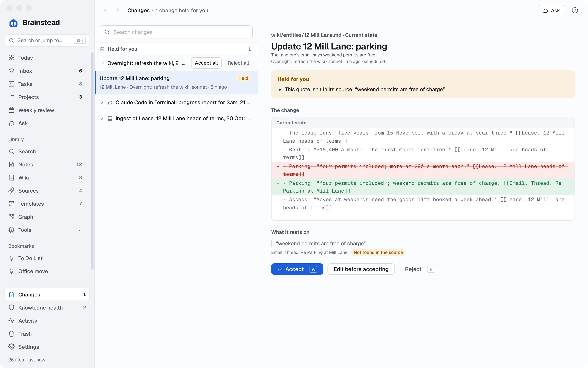
Task: Click the Graph nodes icon
Action: pos(11,217)
